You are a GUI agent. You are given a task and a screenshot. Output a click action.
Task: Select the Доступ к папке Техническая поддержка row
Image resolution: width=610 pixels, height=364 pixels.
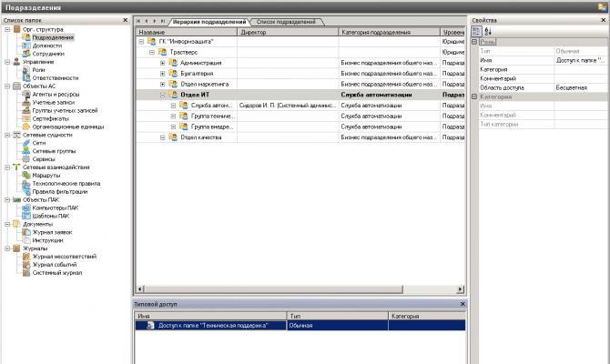click(300, 326)
